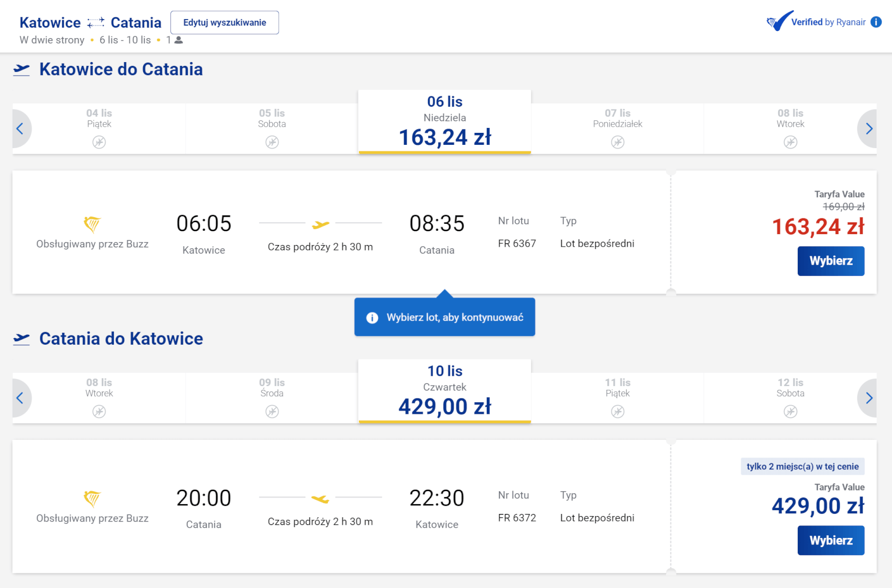Select the 05 lis Sobota outbound date
Viewport: 892px width, 588px height.
tap(272, 128)
